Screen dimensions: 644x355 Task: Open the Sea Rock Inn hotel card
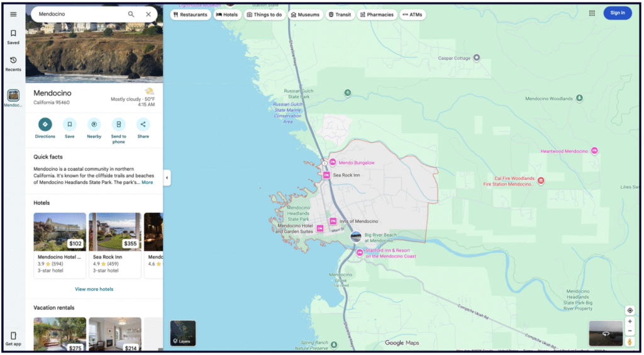point(114,245)
